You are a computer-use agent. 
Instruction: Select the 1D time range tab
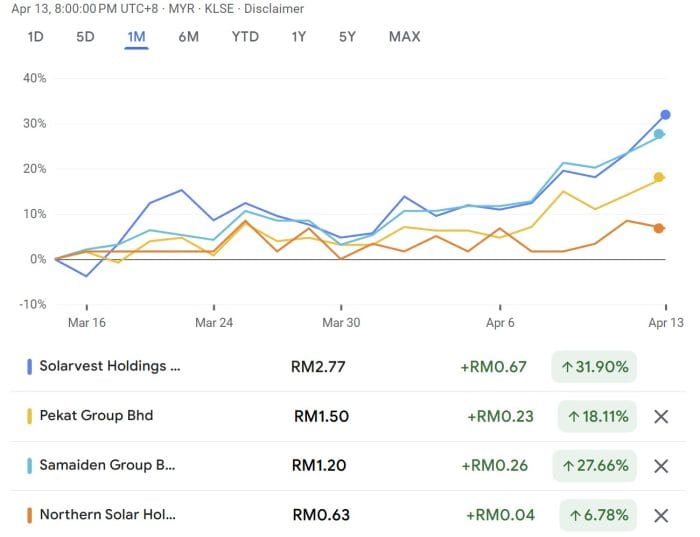point(35,37)
